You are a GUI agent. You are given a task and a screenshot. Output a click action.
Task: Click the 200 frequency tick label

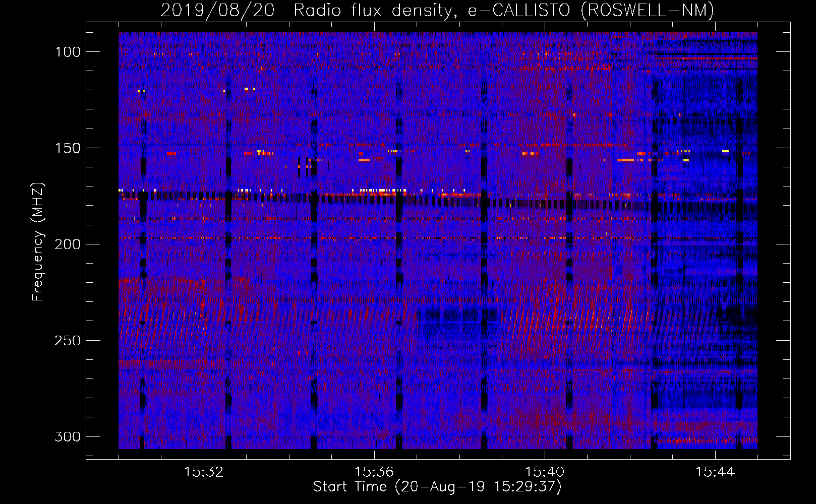tap(68, 244)
